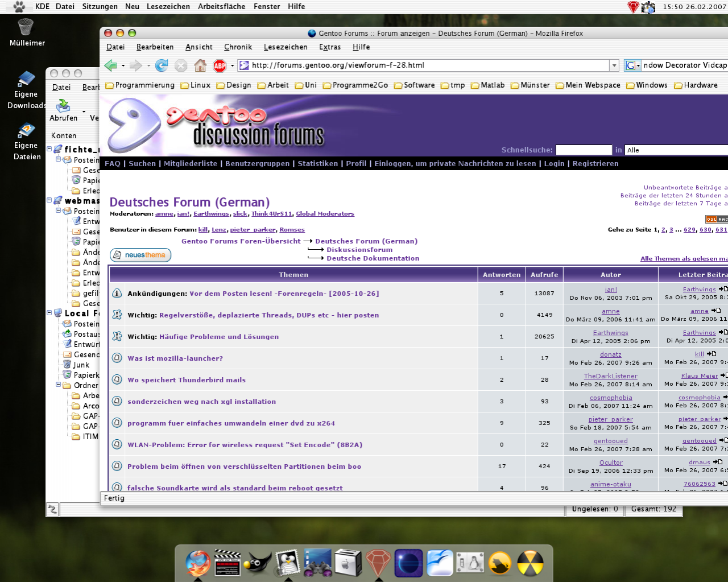The image size is (728, 582).
Task: Click the Google search engine icon
Action: coord(630,65)
